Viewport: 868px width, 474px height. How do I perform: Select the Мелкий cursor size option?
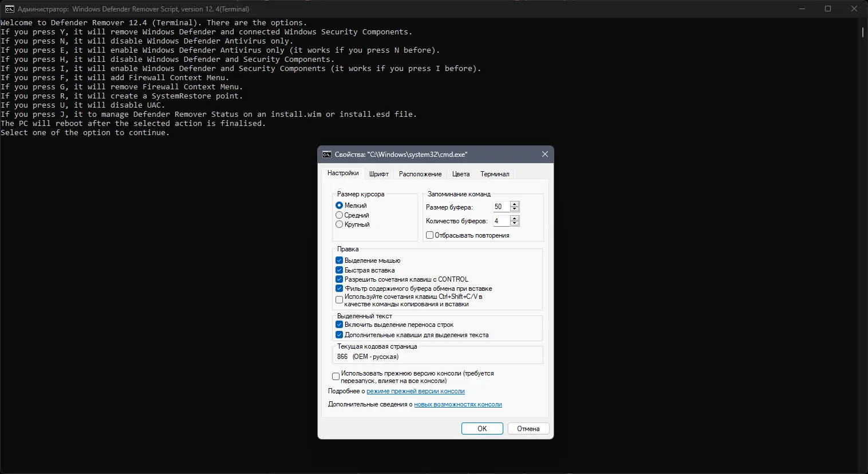click(x=352, y=206)
